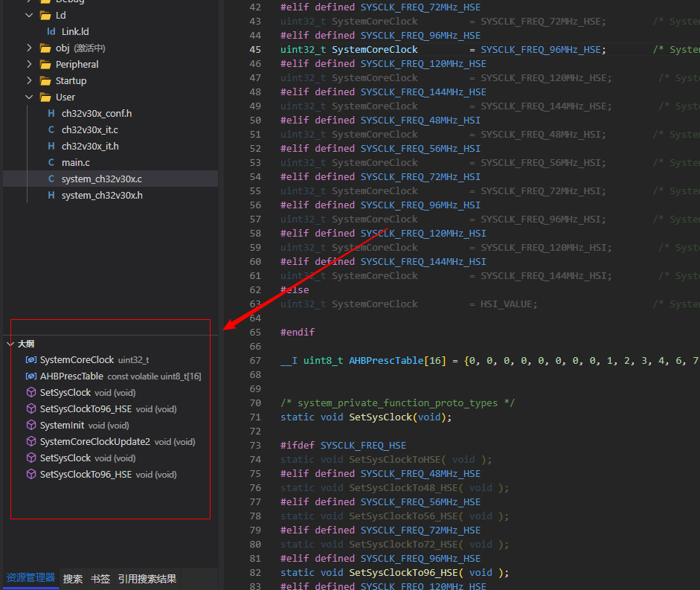
Task: Click SetSysClockTo96_HSE on line 82
Action: pyautogui.click(x=404, y=573)
